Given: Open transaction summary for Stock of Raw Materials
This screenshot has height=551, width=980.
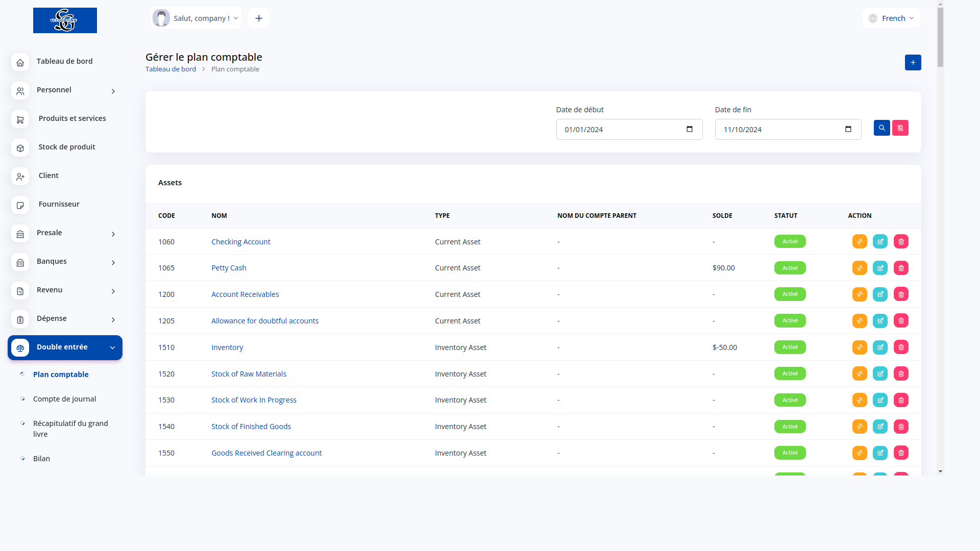Looking at the screenshot, I should tap(860, 373).
